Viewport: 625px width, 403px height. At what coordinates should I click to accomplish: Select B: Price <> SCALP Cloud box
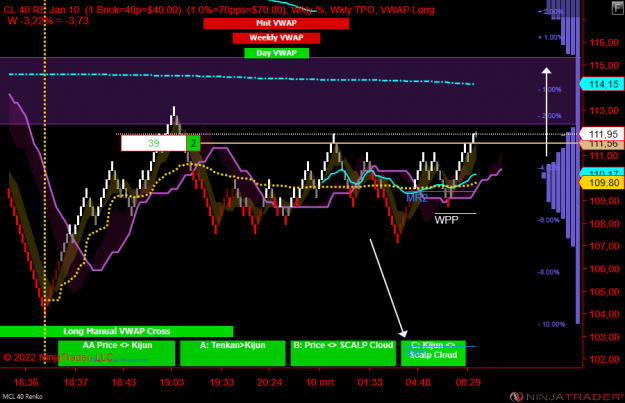[x=343, y=353]
